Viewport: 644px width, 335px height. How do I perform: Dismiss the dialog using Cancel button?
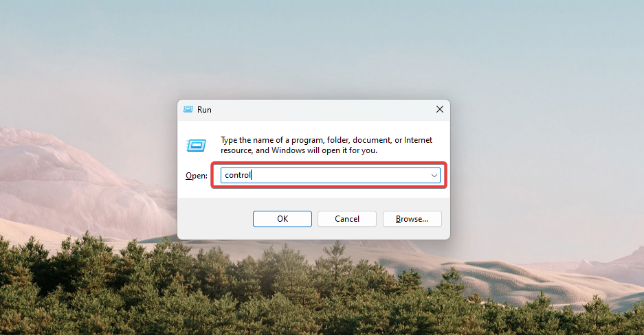point(347,219)
